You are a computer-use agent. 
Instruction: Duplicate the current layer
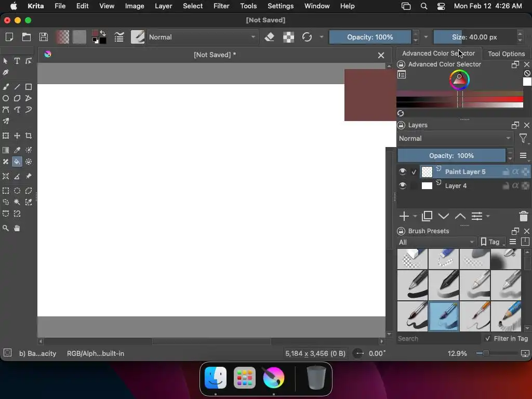(x=427, y=216)
